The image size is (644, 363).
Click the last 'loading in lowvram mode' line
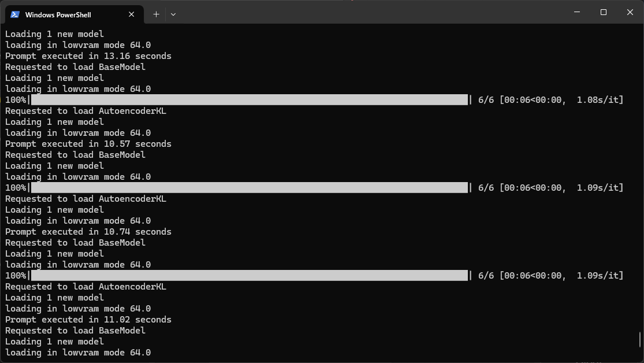tap(78, 353)
